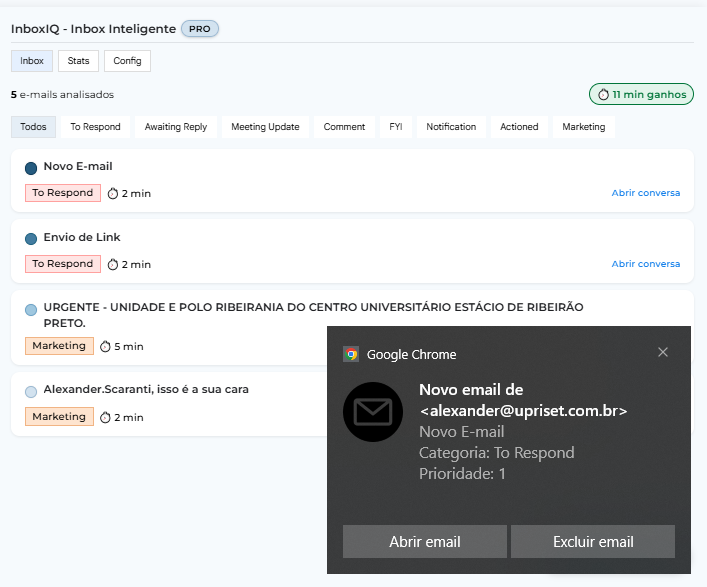Dismiss the Google Chrome notification
Image resolution: width=707 pixels, height=587 pixels.
pos(663,352)
